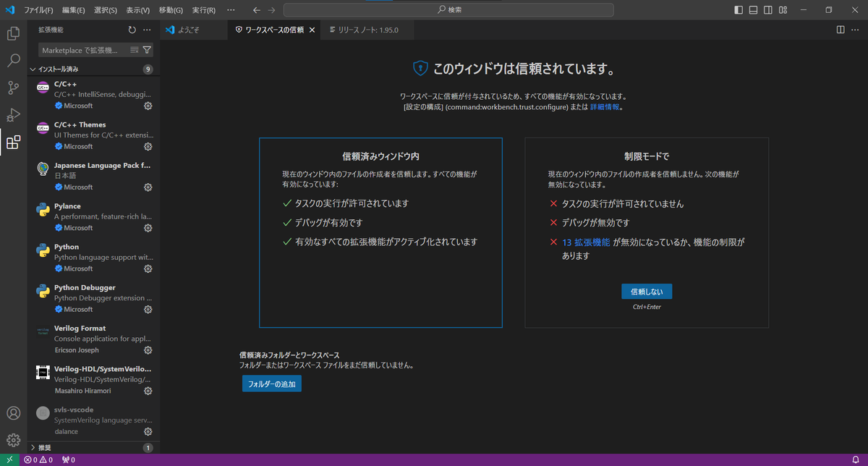The height and width of the screenshot is (466, 868).
Task: Open manage gear for Verilog-HDL/SystemVerilog
Action: point(148,391)
